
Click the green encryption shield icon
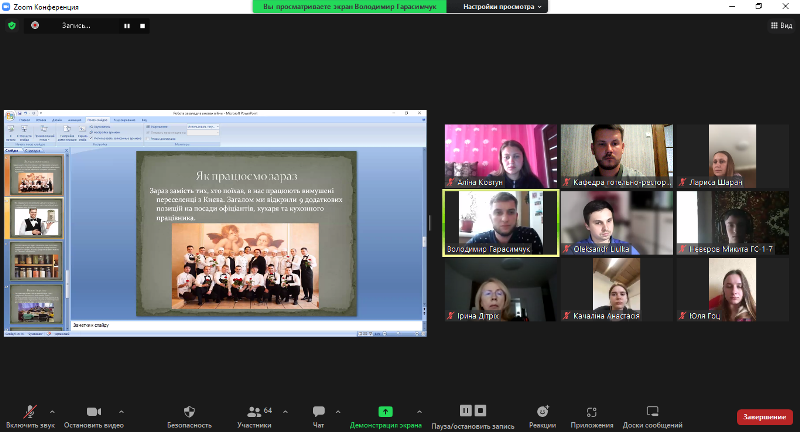click(12, 26)
